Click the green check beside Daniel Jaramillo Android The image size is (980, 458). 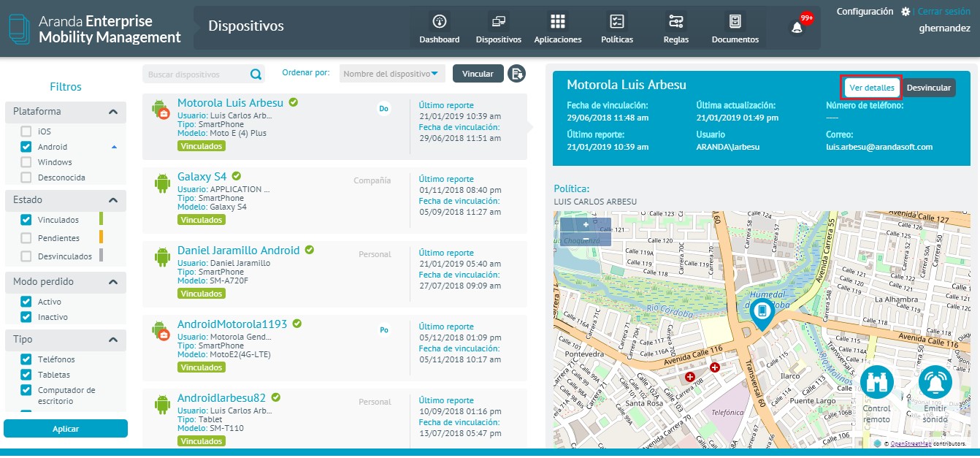(310, 250)
